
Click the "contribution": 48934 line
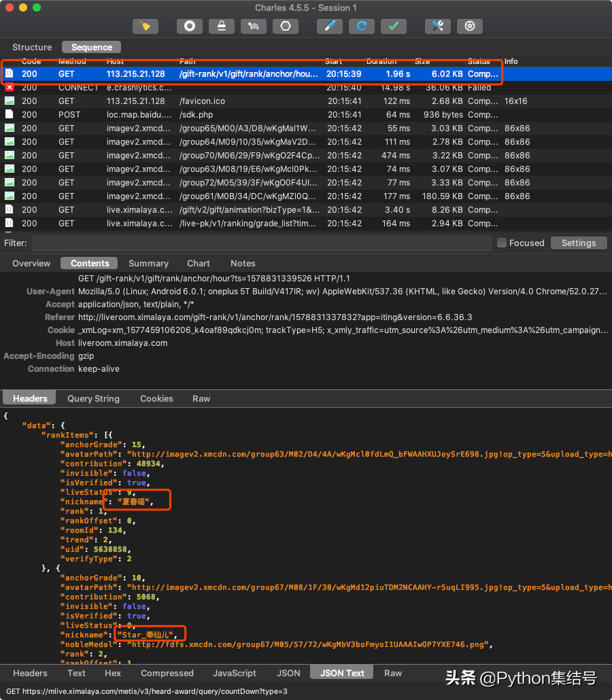pyautogui.click(x=113, y=463)
